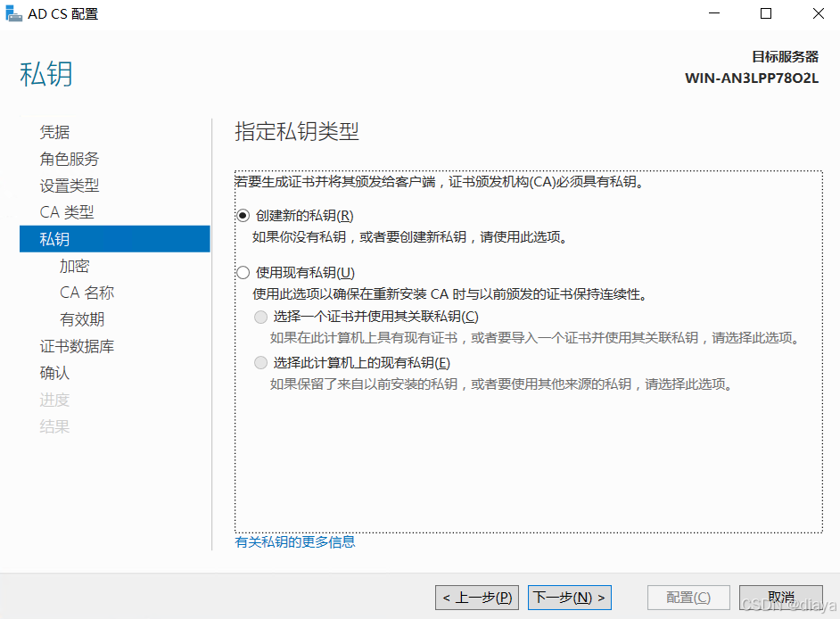Open the 加密 sub-step
Viewport: 840px width, 619px height.
(x=75, y=266)
